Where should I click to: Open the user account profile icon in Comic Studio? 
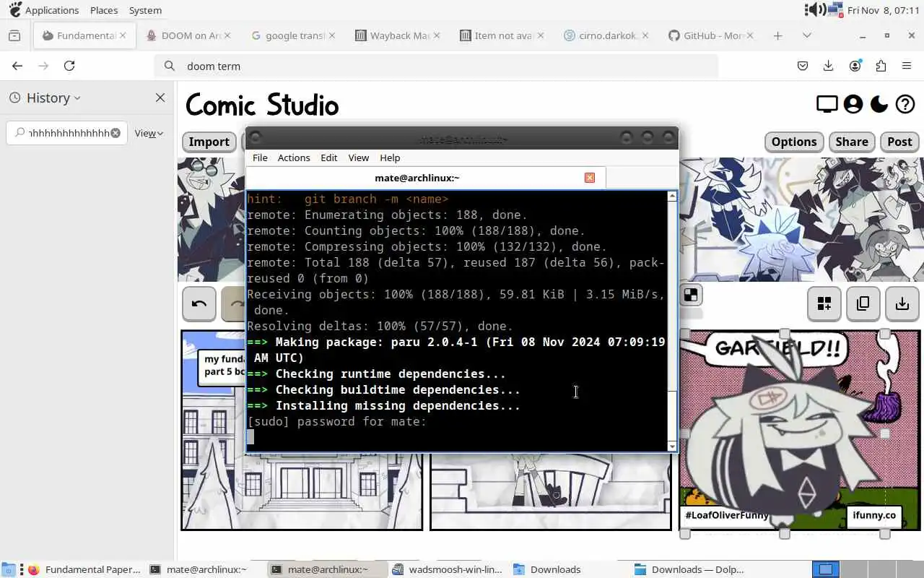click(853, 105)
